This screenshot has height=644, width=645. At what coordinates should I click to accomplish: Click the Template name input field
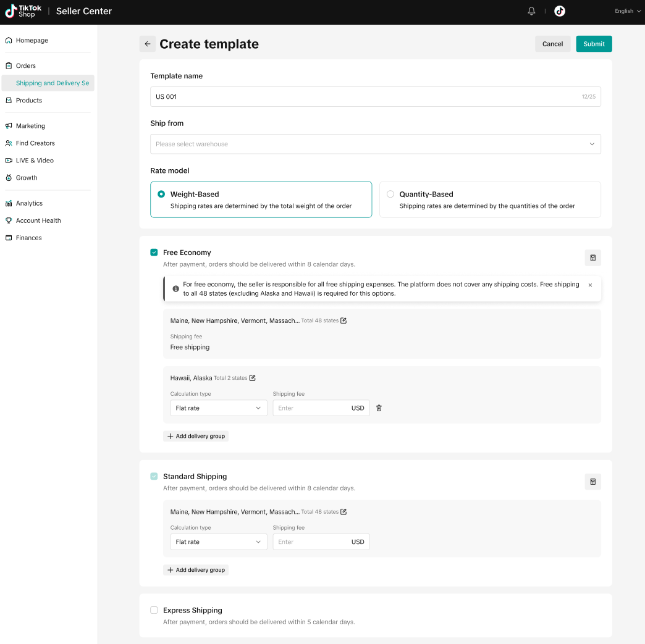point(365,97)
